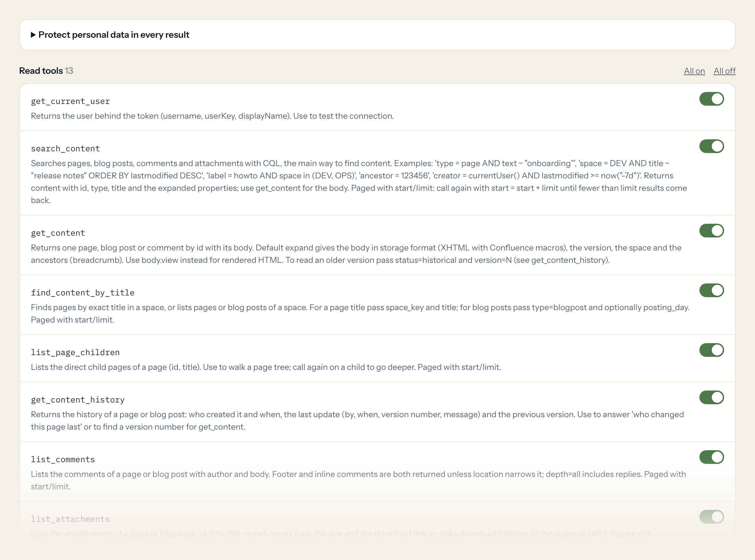This screenshot has width=755, height=560.
Task: Click the tool count '13'
Action: 69,71
